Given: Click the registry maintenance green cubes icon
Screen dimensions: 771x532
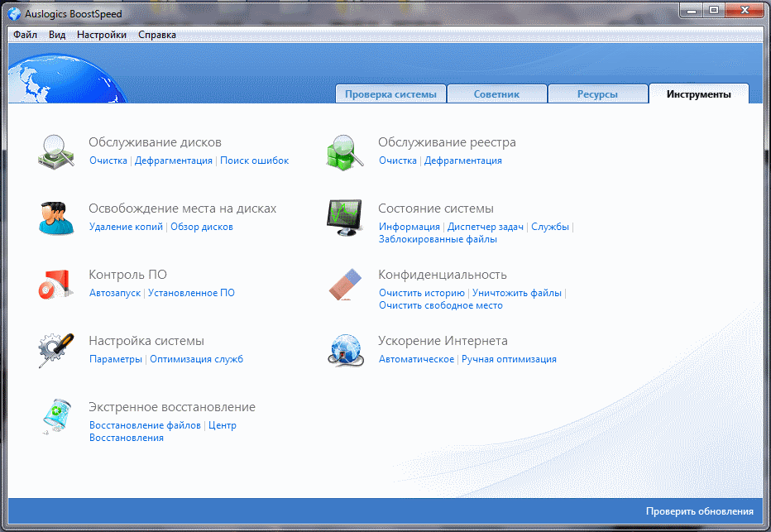Looking at the screenshot, I should tap(345, 152).
